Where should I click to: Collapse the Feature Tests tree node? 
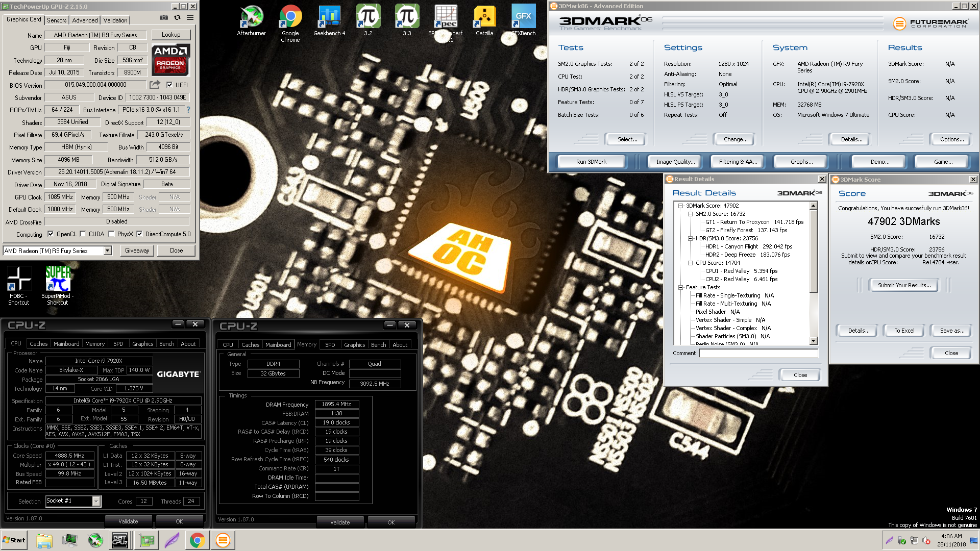pyautogui.click(x=680, y=287)
